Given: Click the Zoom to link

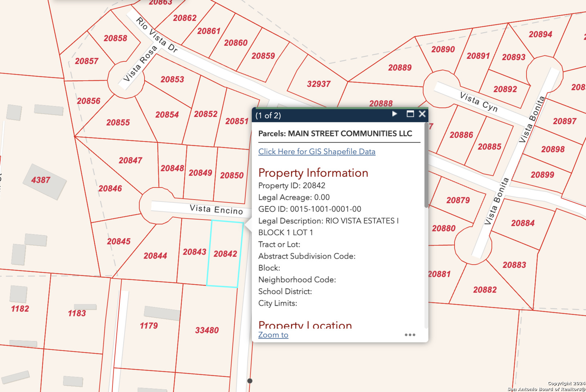Looking at the screenshot, I should pyautogui.click(x=273, y=335).
